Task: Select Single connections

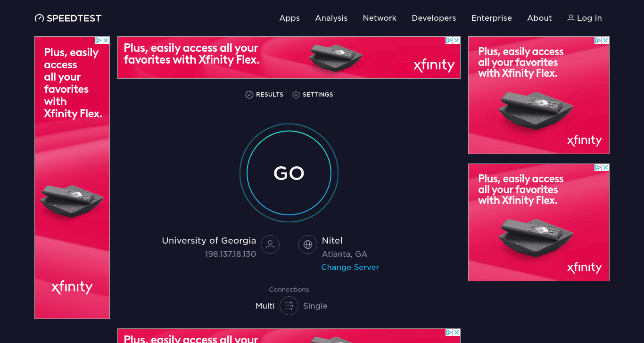Action: pos(315,306)
